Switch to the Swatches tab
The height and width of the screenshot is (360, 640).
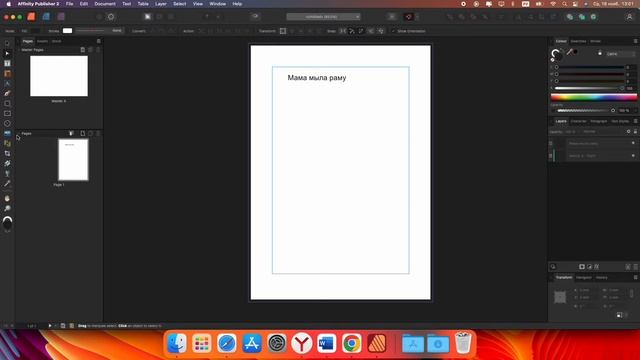click(578, 41)
